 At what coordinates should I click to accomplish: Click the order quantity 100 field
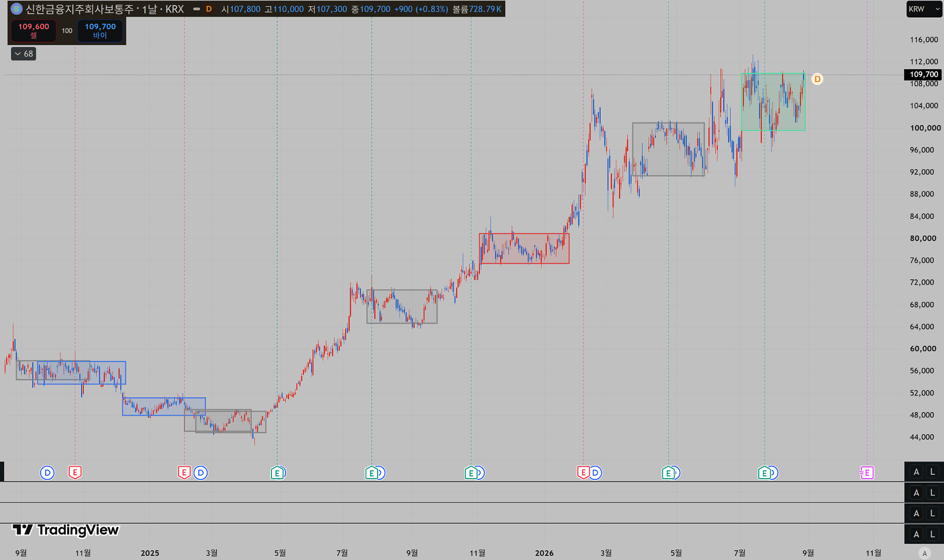pyautogui.click(x=67, y=30)
